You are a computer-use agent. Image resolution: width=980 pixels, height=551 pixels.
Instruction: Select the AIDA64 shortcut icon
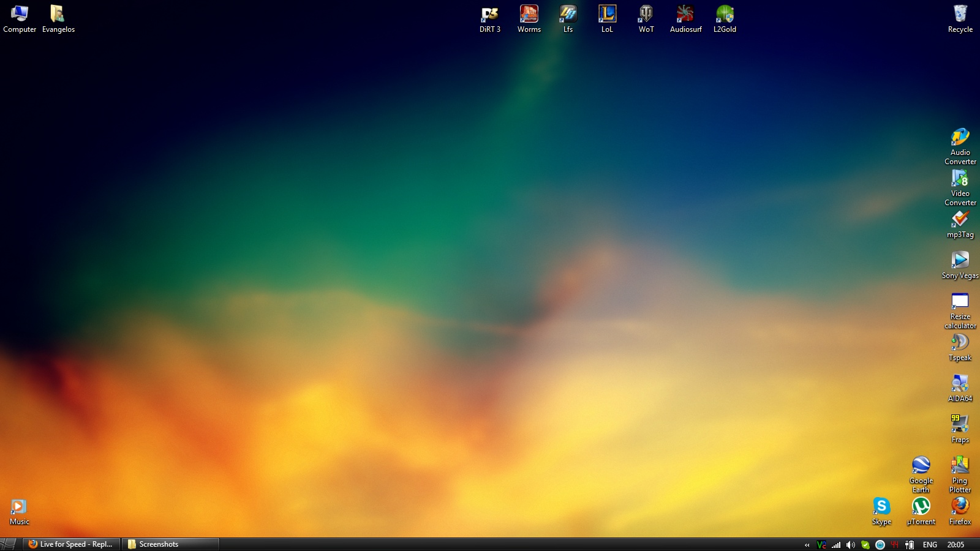960,388
